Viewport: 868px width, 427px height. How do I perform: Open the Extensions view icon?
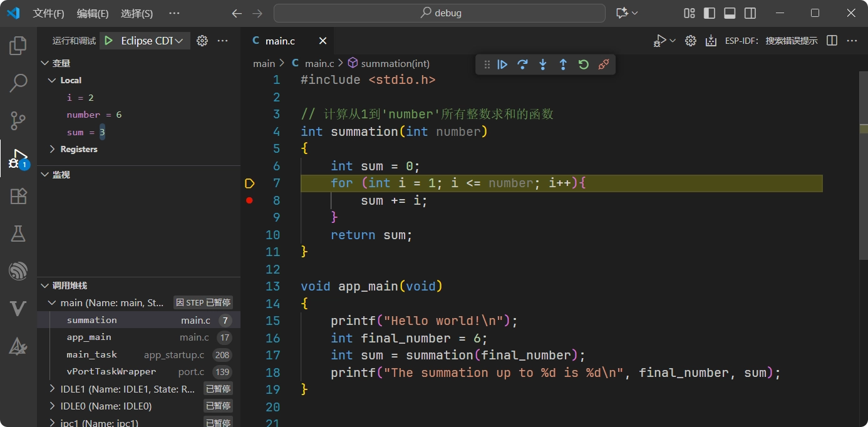[18, 195]
